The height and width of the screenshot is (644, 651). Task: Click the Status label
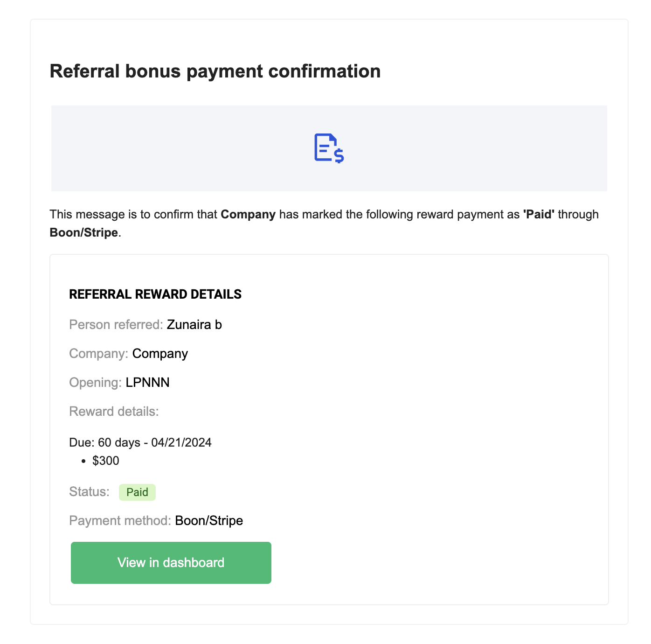(89, 492)
